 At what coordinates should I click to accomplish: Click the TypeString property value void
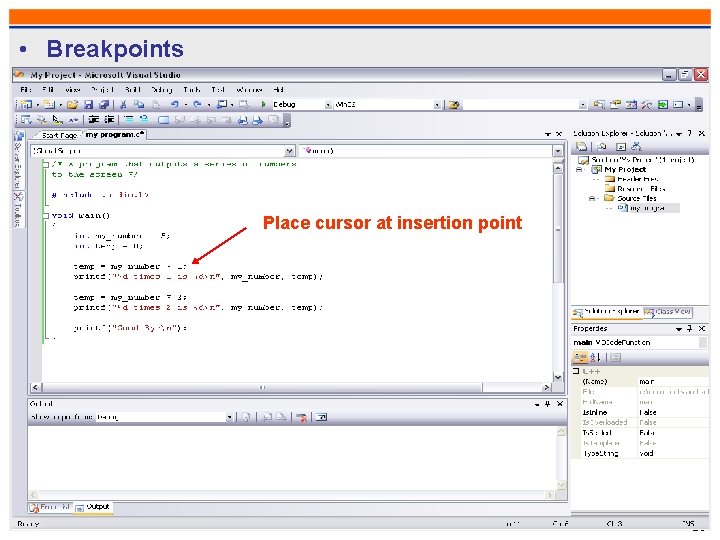click(x=647, y=453)
